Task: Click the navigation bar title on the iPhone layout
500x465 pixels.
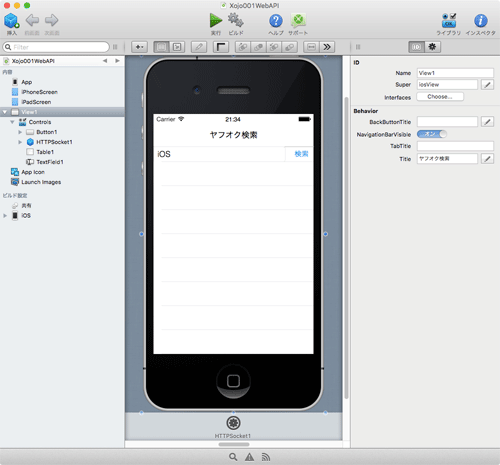Action: (233, 135)
